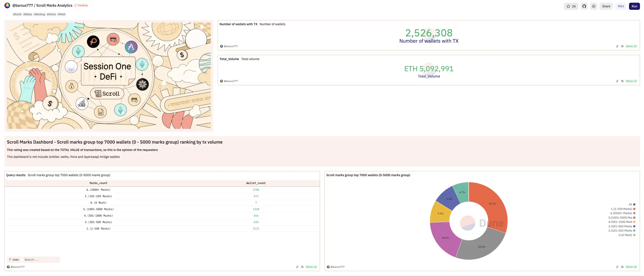This screenshot has width=644, height=276.
Task: Click link icon on Query results table widget
Action: pyautogui.click(x=297, y=267)
